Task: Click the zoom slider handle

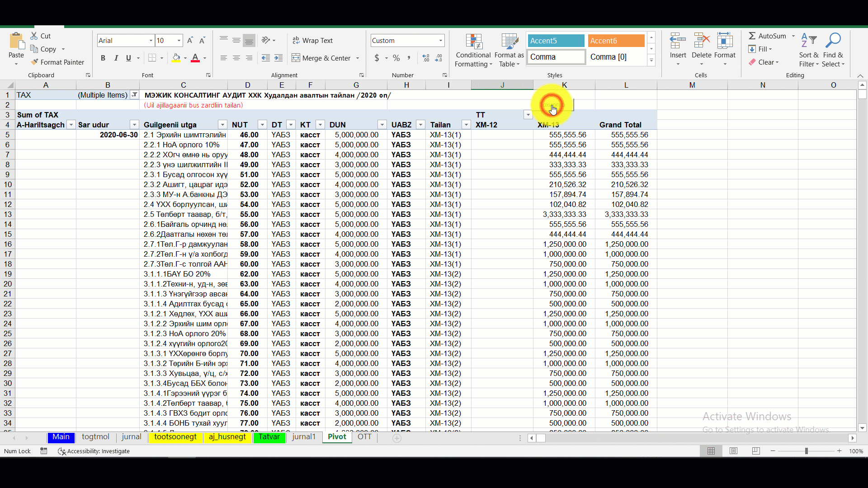Action: 806,451
